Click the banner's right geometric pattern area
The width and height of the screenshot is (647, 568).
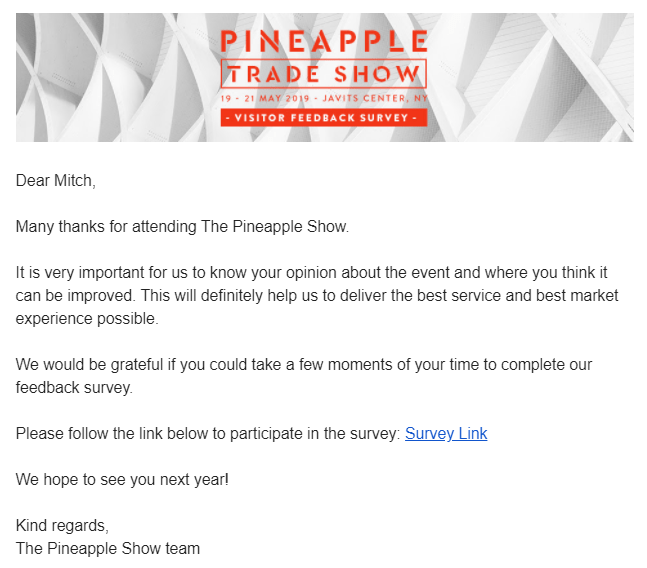[531, 78]
